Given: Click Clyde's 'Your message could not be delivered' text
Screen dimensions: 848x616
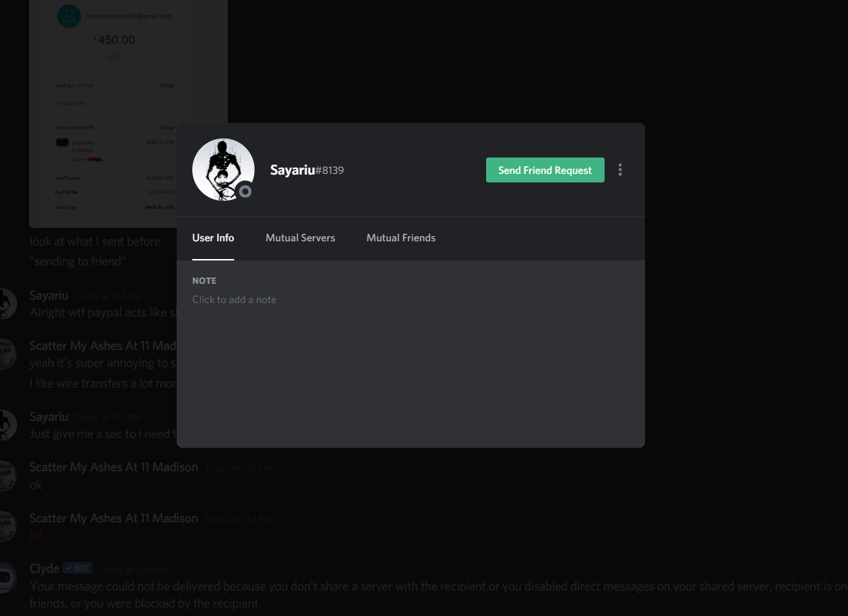Looking at the screenshot, I should point(439,595).
